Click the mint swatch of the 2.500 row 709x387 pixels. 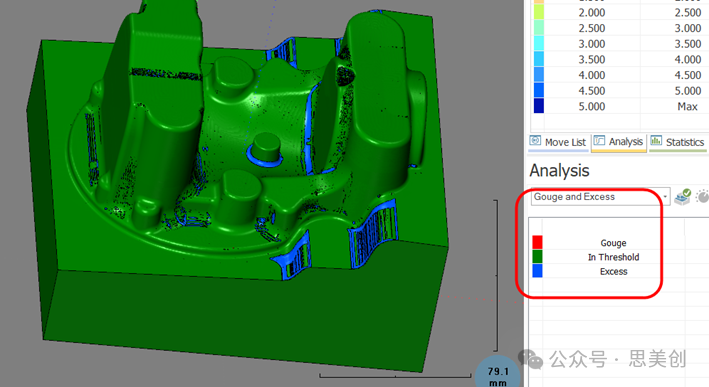tap(539, 28)
